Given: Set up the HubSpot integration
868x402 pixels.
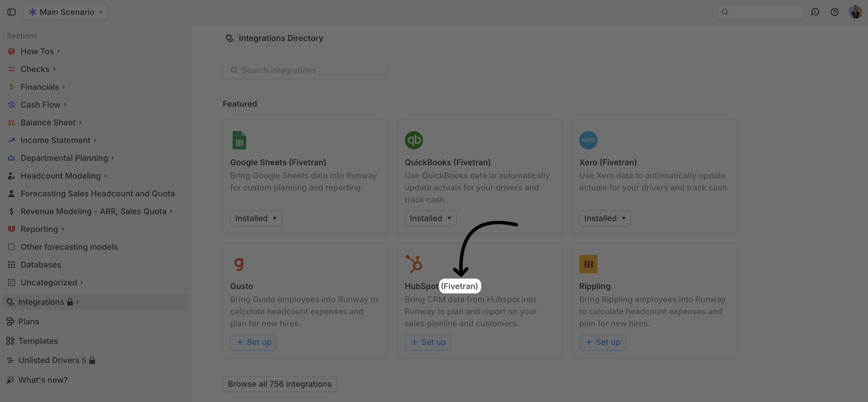Looking at the screenshot, I should click(x=428, y=342).
